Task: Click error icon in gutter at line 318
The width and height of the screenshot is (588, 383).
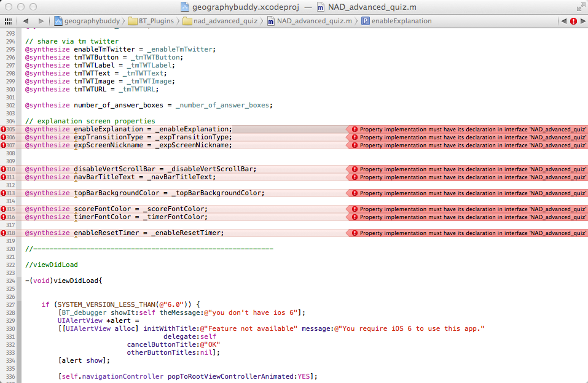Action: [x=3, y=233]
